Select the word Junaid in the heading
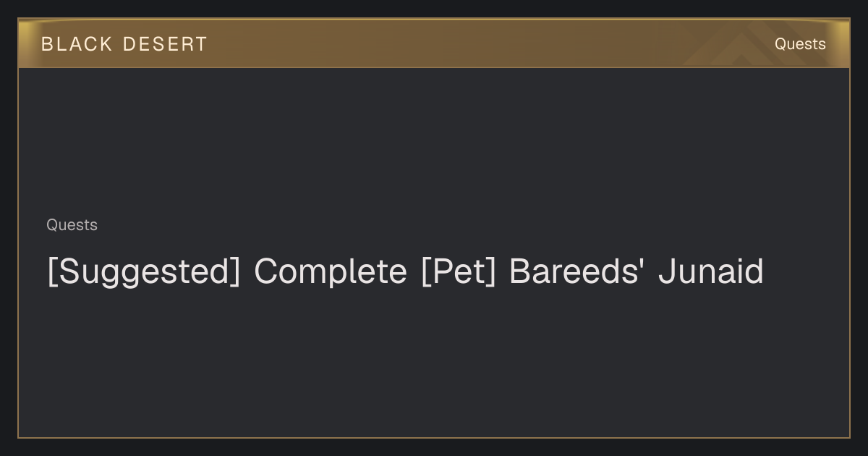 pos(711,272)
